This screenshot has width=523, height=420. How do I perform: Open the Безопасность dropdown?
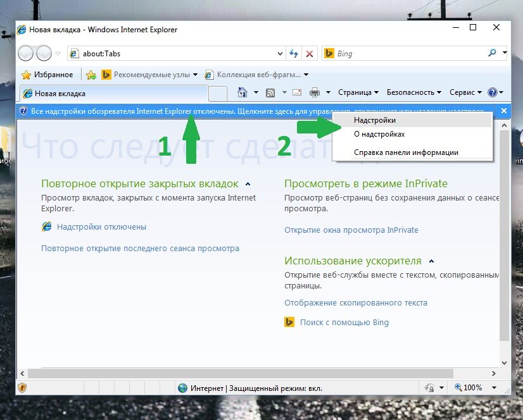pyautogui.click(x=412, y=92)
